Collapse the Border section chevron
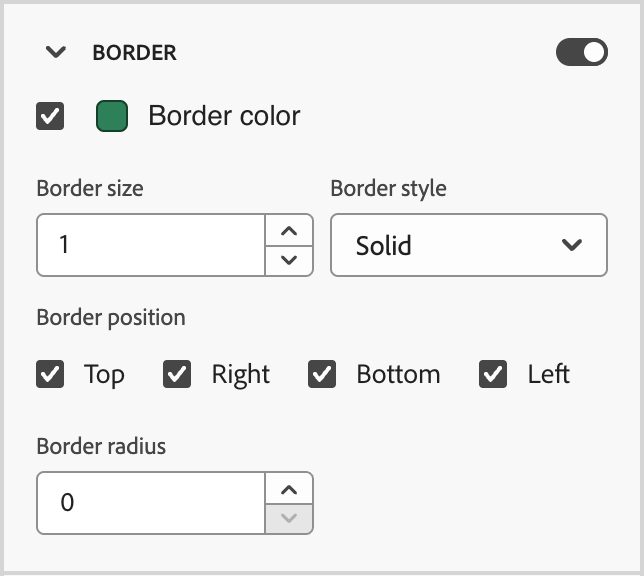The width and height of the screenshot is (644, 576). 56,53
